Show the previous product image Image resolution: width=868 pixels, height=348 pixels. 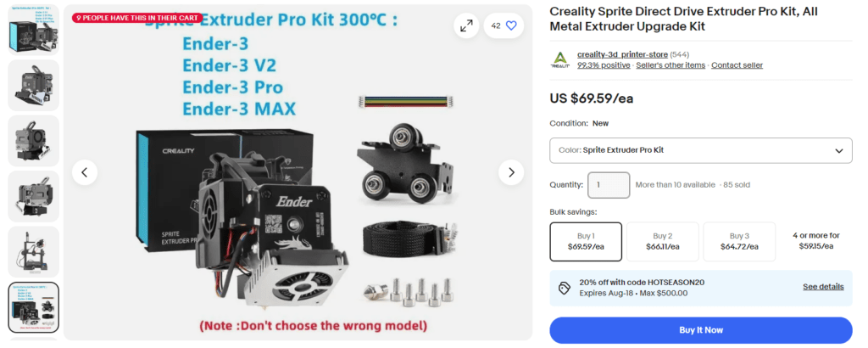pos(85,172)
